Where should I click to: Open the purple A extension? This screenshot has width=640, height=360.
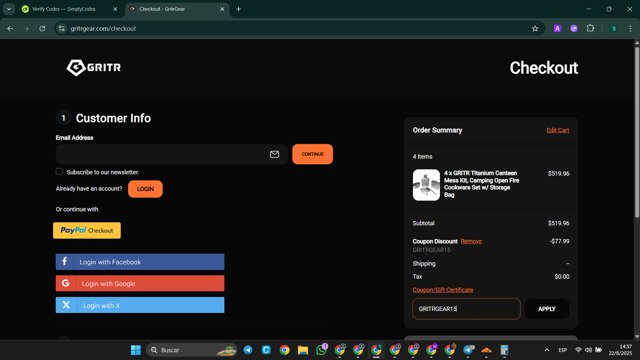[x=557, y=29]
